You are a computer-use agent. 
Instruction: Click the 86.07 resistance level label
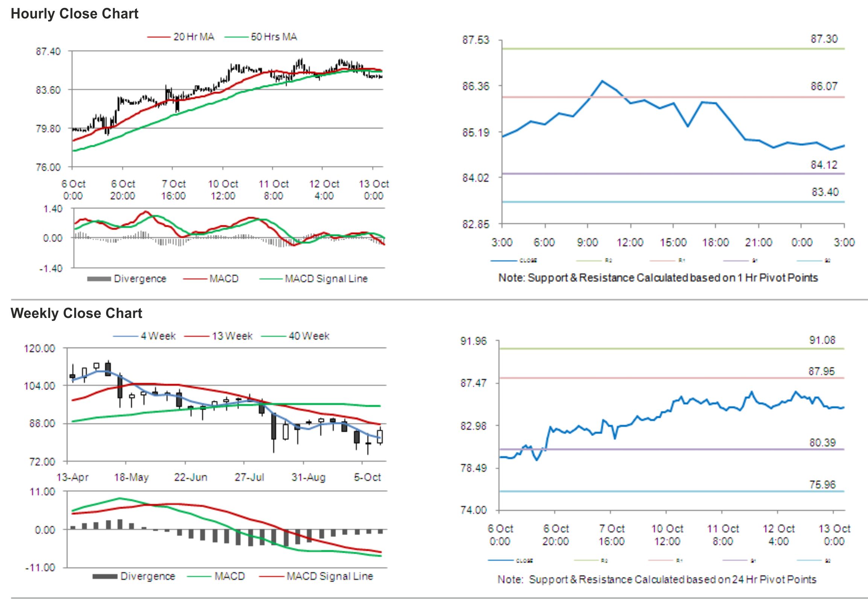point(824,87)
